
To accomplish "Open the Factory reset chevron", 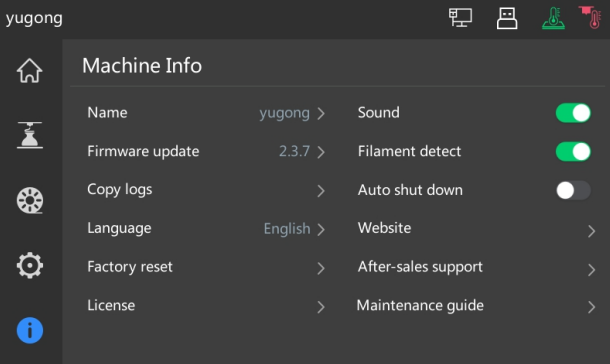I will [x=321, y=268].
